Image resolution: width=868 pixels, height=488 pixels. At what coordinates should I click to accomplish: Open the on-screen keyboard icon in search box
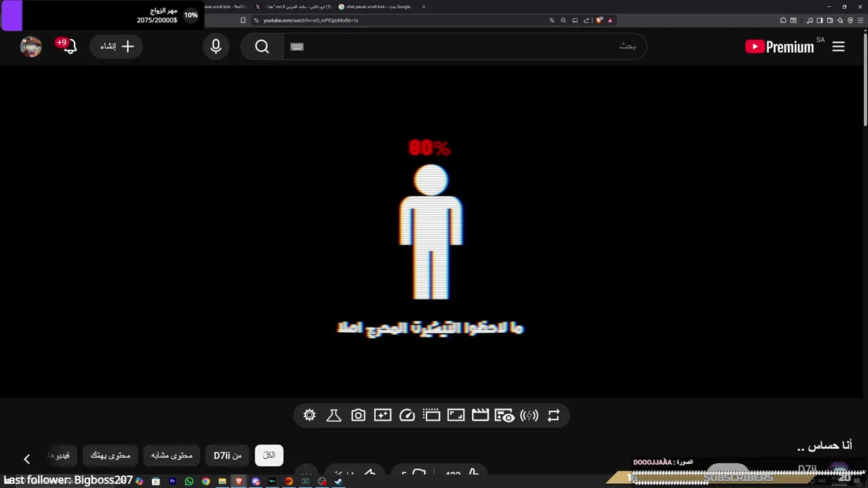click(x=297, y=47)
